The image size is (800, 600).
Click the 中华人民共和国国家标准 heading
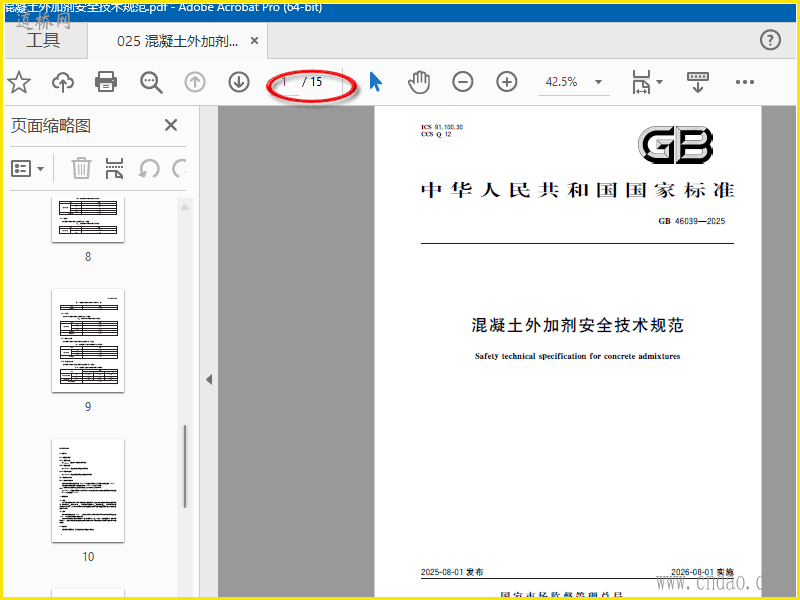point(577,190)
